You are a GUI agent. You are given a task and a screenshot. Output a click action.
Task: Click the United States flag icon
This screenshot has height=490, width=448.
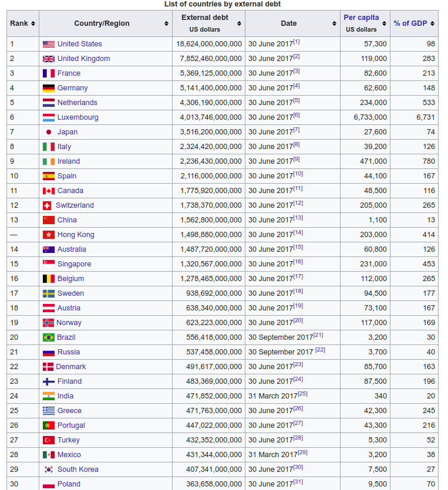pos(49,44)
